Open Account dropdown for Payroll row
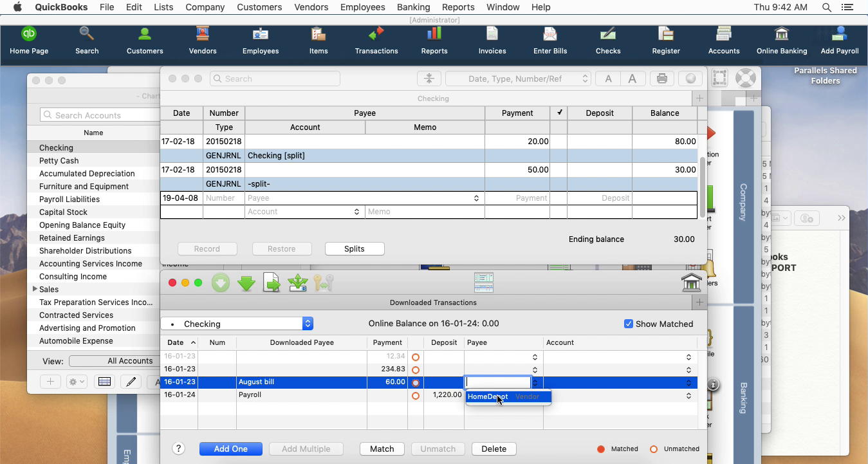The height and width of the screenshot is (464, 868). (689, 396)
